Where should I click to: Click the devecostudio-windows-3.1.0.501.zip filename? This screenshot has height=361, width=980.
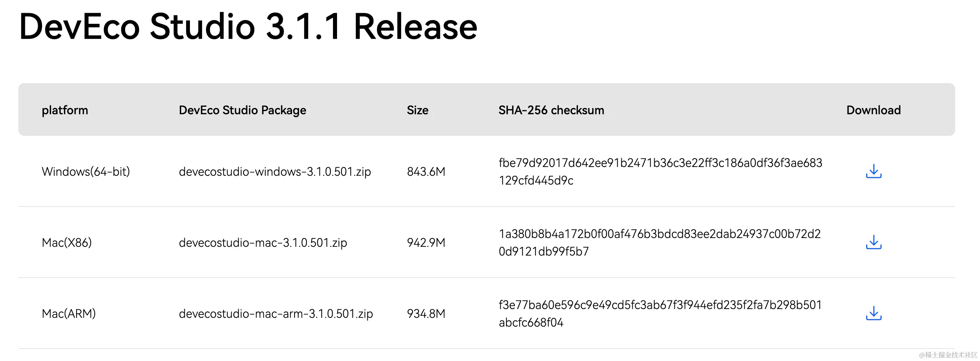click(275, 172)
